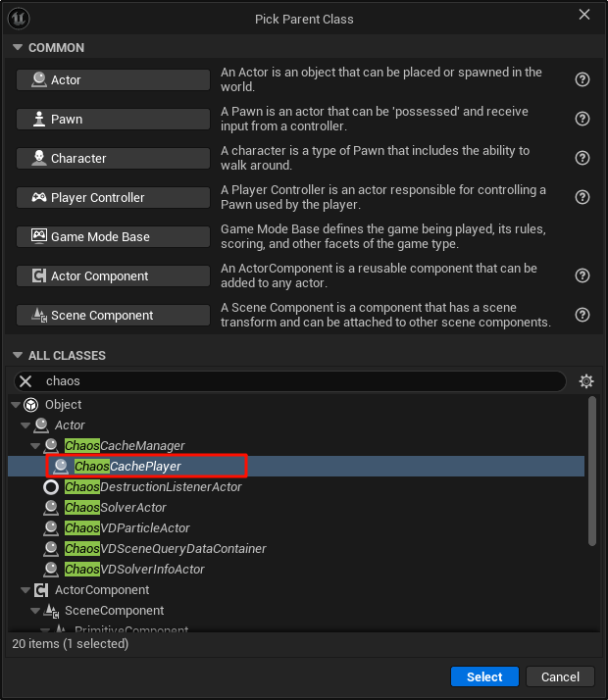Open help for Scene Component class
608x700 pixels.
coord(583,315)
